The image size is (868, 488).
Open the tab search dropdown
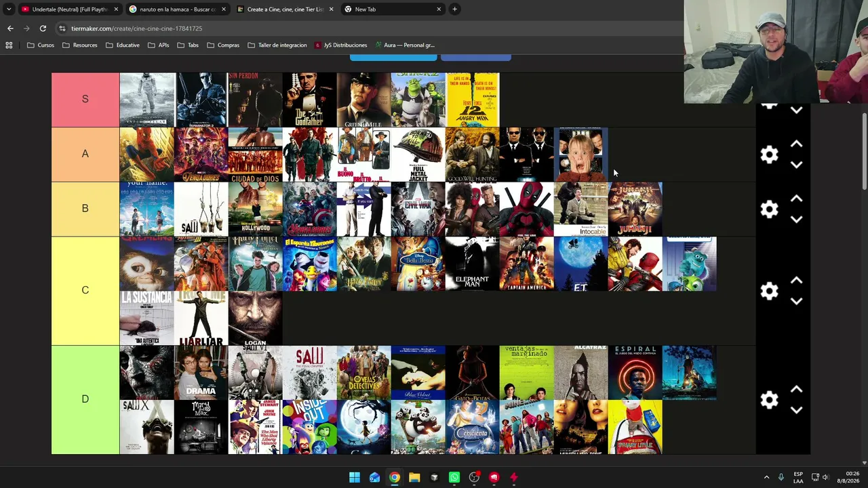(9, 9)
